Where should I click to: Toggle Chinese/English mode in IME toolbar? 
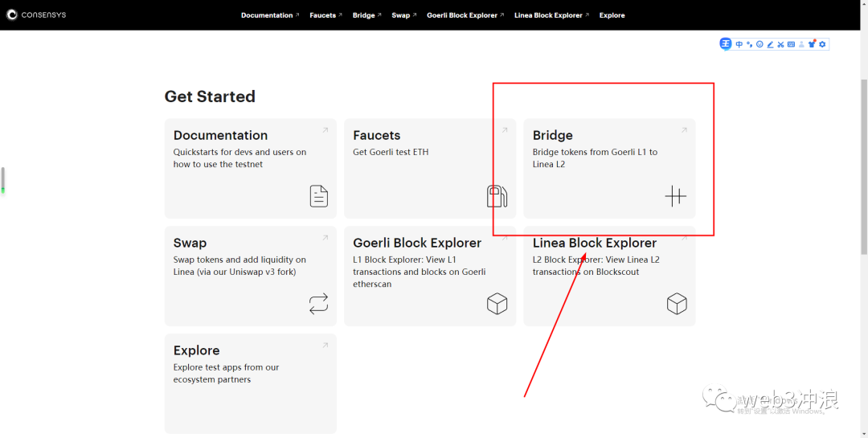click(739, 44)
